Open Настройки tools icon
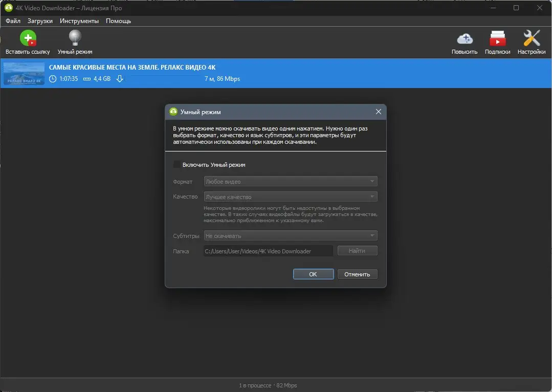 [x=532, y=38]
